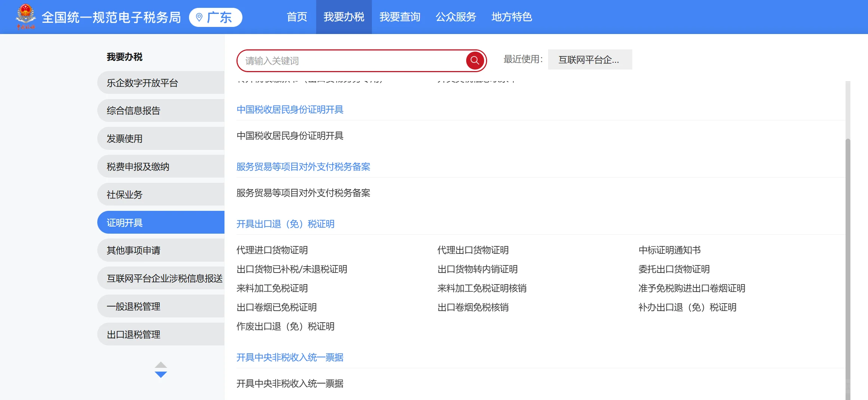
Task: Open the 代理进口货物证明 service
Action: point(272,250)
